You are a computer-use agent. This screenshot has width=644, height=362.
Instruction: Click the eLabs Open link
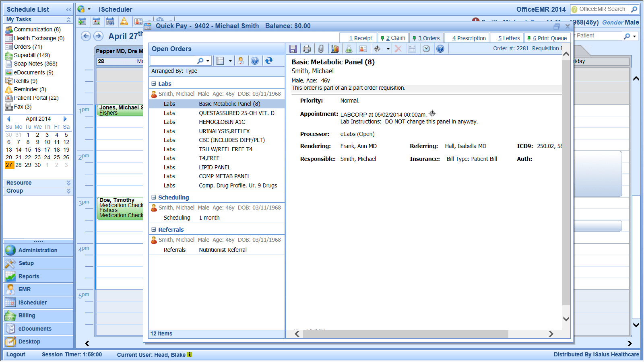[x=365, y=134]
